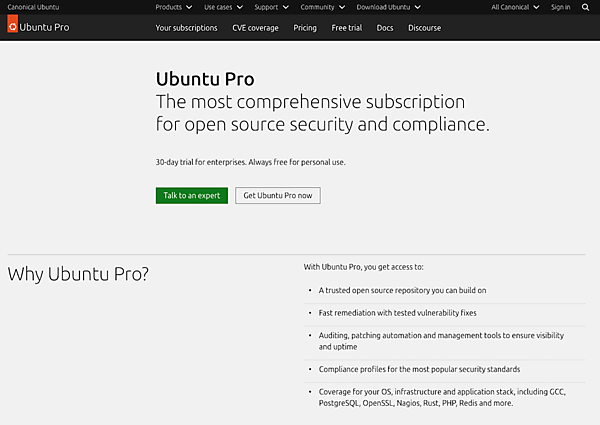The width and height of the screenshot is (600, 425).
Task: Open the Community dropdown menu
Action: tap(320, 7)
